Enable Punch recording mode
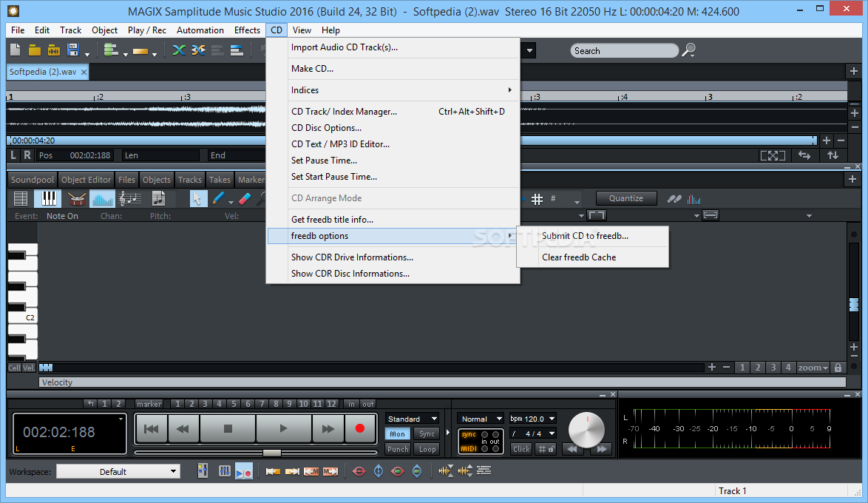The image size is (868, 503). (x=398, y=449)
